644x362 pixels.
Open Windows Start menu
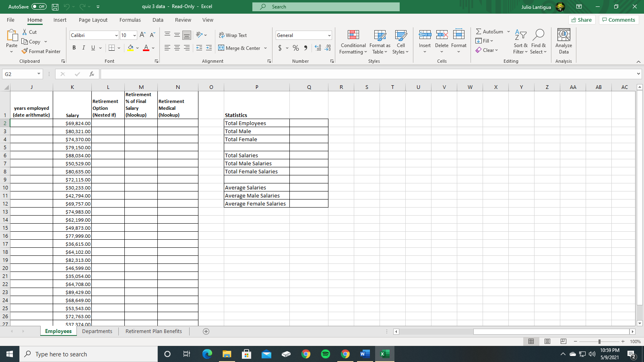tap(10, 354)
